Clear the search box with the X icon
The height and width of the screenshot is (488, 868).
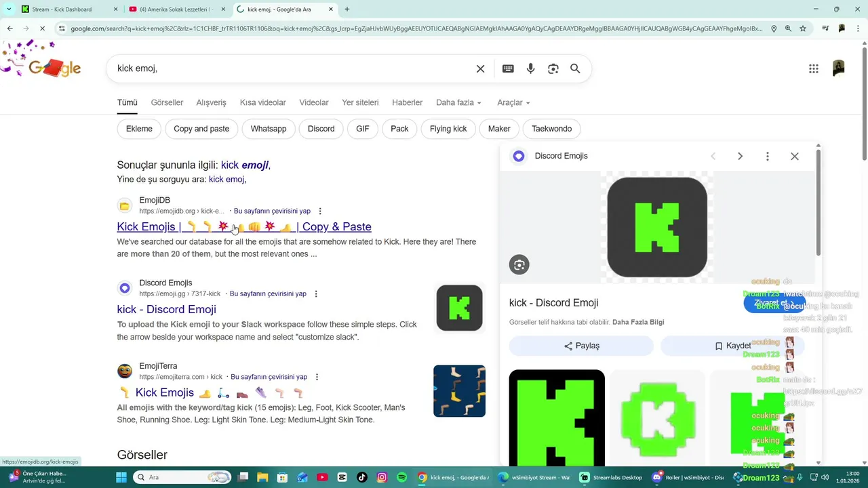coord(480,68)
